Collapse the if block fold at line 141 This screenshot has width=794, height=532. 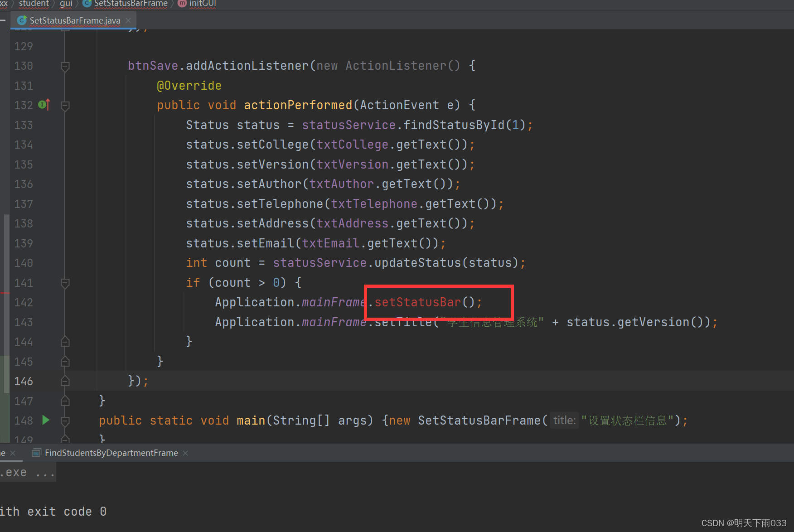pyautogui.click(x=65, y=283)
